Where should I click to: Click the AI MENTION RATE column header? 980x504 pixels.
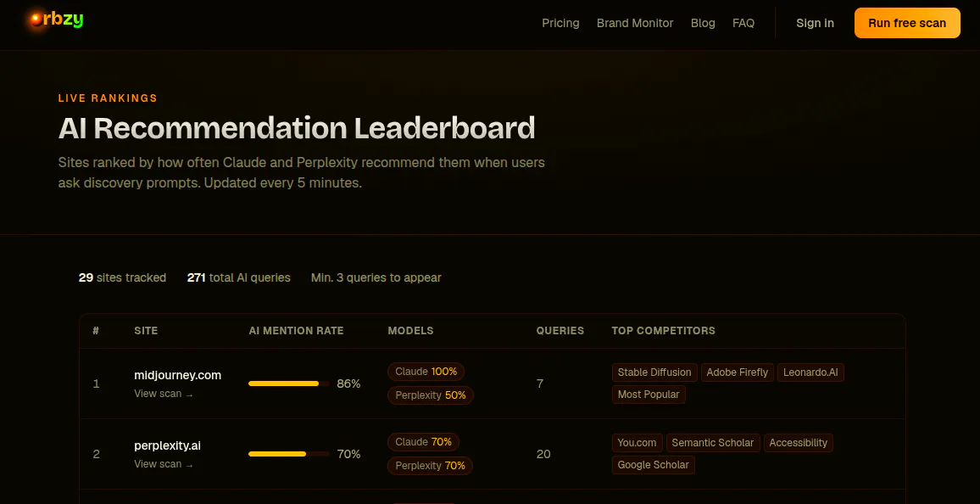pyautogui.click(x=296, y=331)
